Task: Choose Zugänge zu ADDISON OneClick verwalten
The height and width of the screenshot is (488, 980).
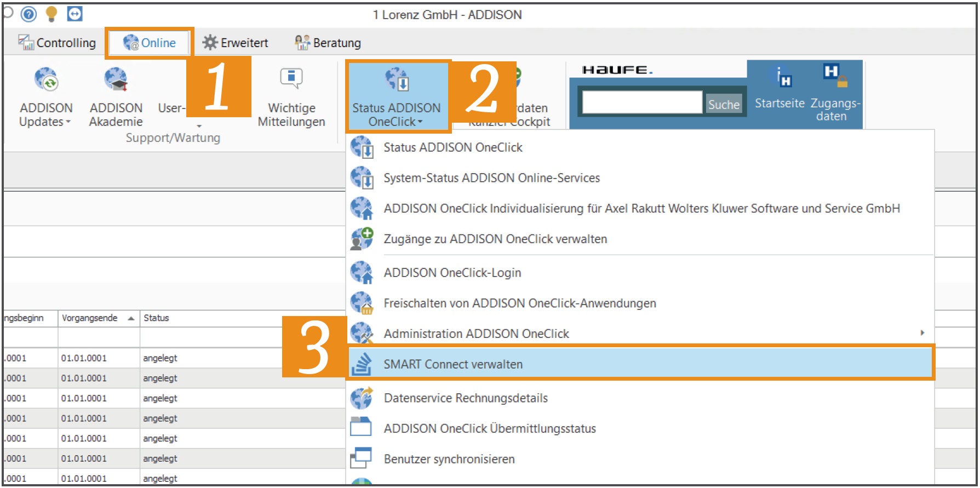Action: pyautogui.click(x=641, y=239)
